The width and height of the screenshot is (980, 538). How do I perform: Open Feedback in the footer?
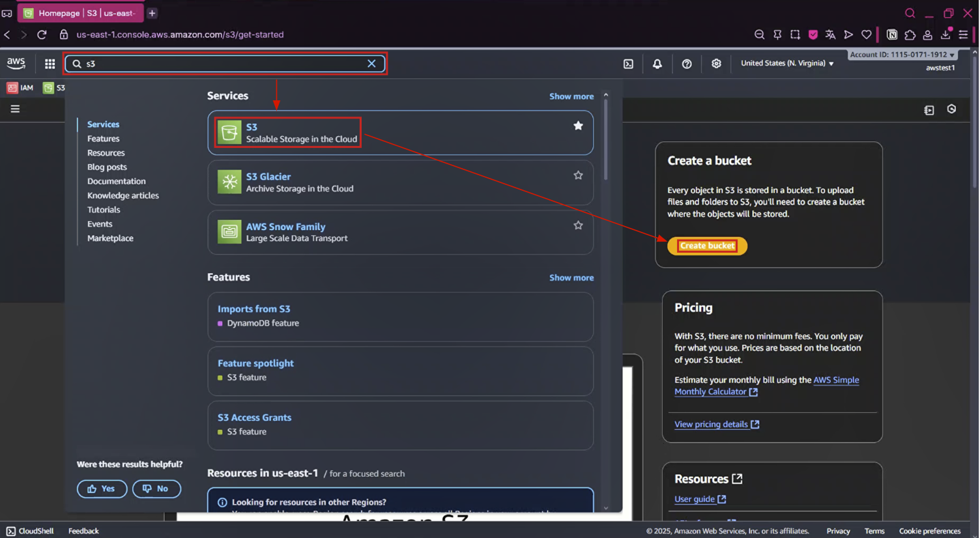tap(83, 531)
